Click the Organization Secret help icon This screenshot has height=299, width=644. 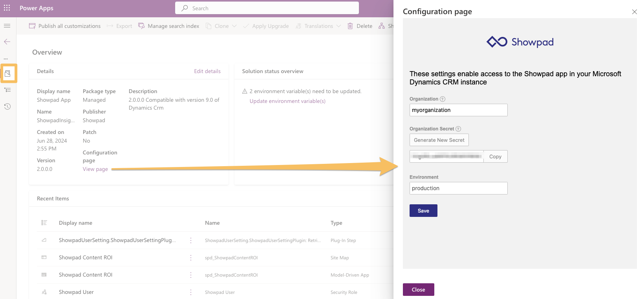point(458,129)
